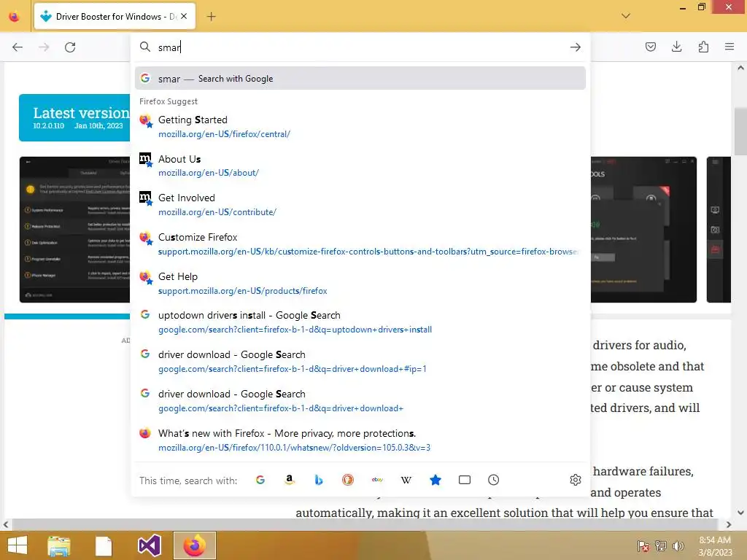This screenshot has width=747, height=560.
Task: Click the volume speaker tray icon
Action: [678, 546]
